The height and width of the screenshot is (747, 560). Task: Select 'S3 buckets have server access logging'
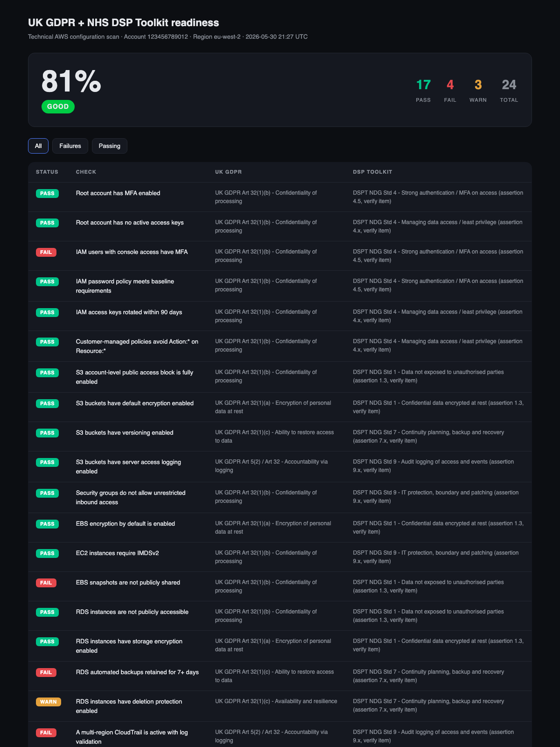pyautogui.click(x=128, y=466)
